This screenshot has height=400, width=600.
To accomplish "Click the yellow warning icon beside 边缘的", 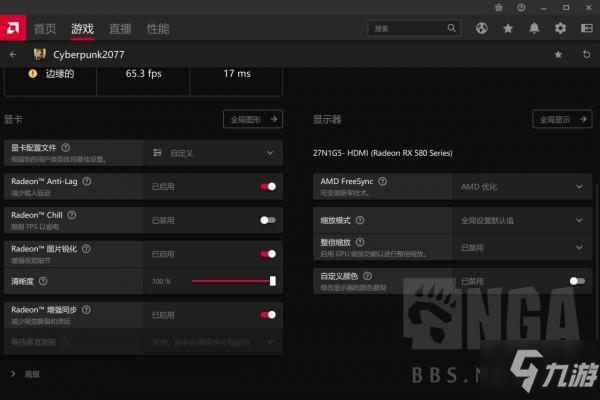I will point(33,73).
